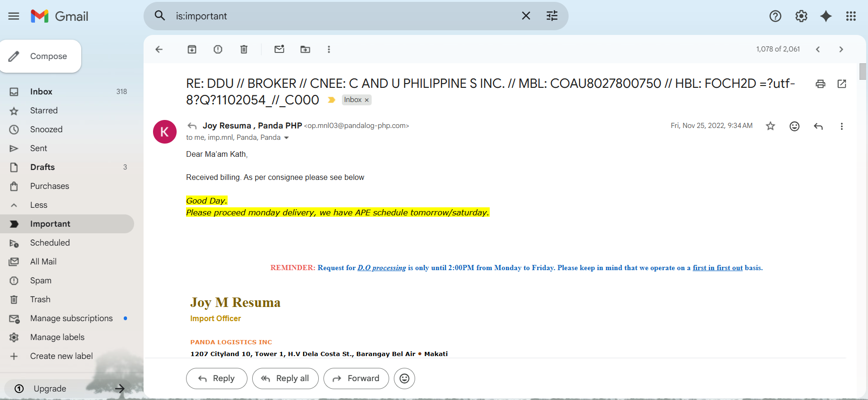Collapse the sidebar with Less

pyautogui.click(x=38, y=205)
